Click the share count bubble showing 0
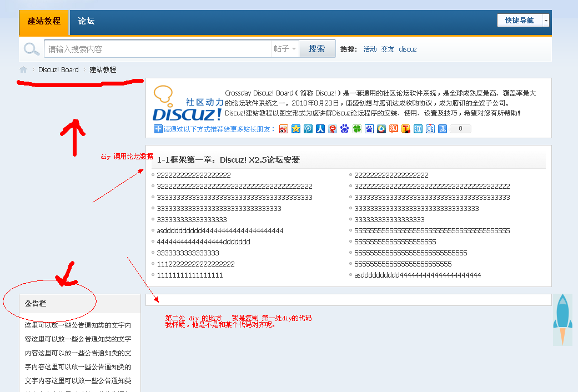The height and width of the screenshot is (392, 578). coord(460,129)
